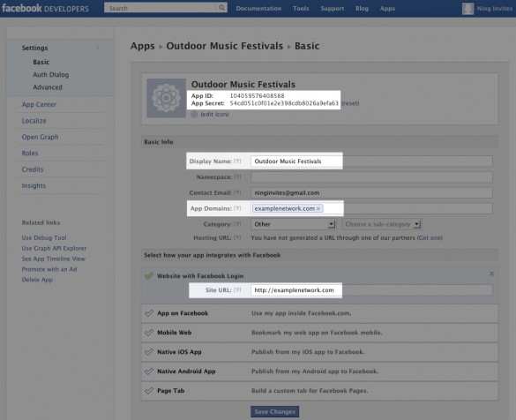This screenshot has height=420, width=516.
Task: Open the Support menu
Action: [333, 9]
